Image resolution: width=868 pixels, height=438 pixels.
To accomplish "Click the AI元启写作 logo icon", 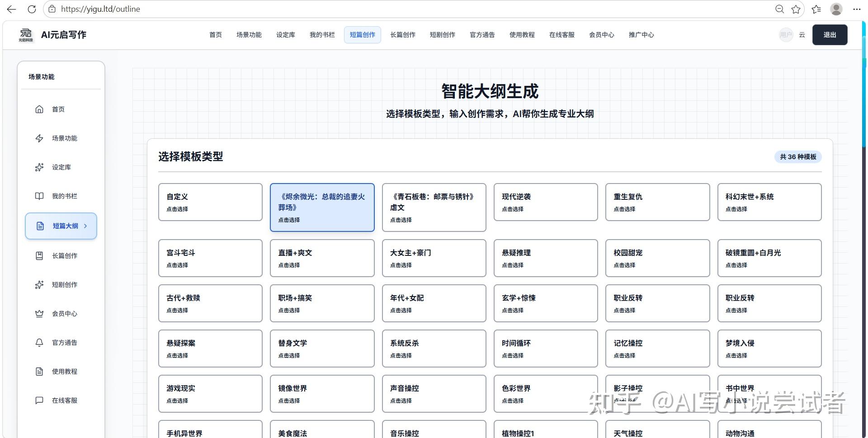I will point(26,35).
